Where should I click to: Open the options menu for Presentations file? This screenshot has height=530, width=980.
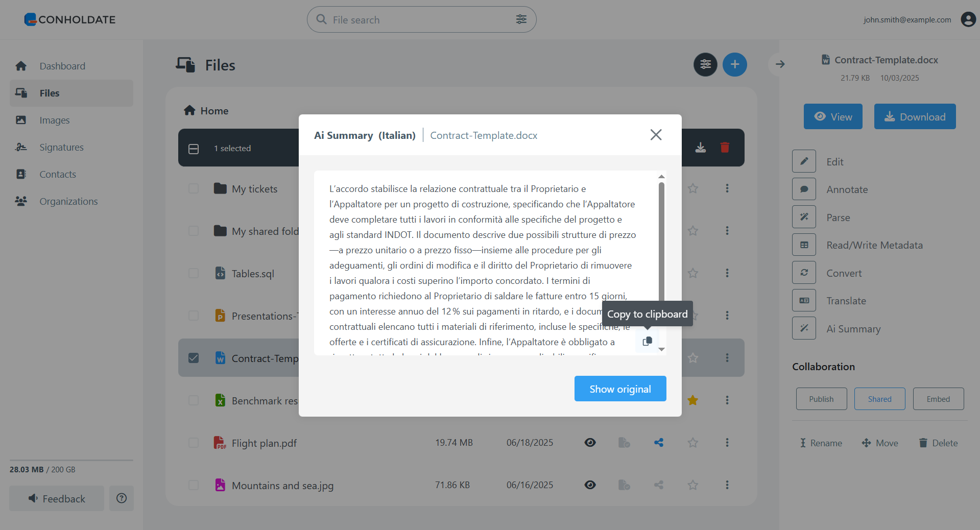tap(727, 316)
